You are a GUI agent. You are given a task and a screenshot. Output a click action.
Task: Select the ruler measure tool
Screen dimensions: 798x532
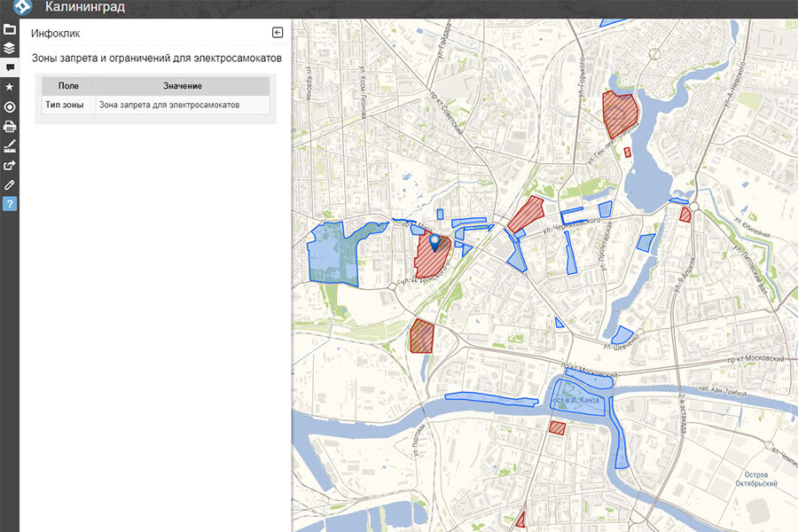click(10, 145)
